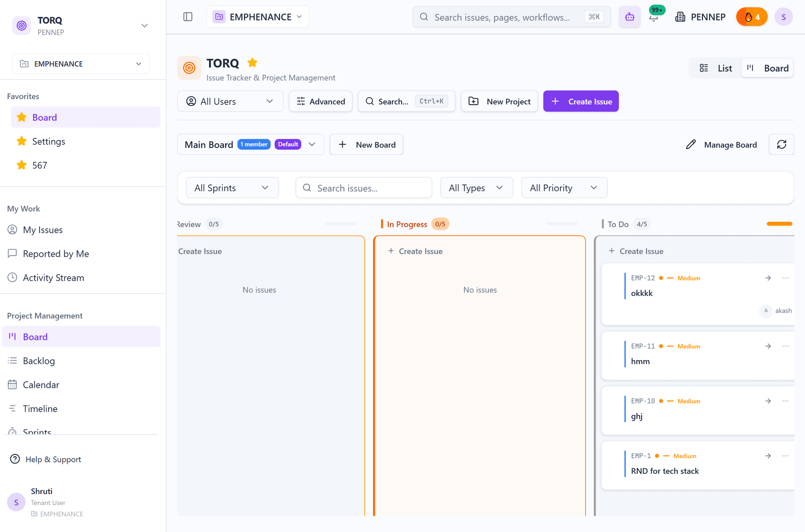Collapse sidebar using the panel toggle icon
This screenshot has width=805, height=532.
[188, 17]
